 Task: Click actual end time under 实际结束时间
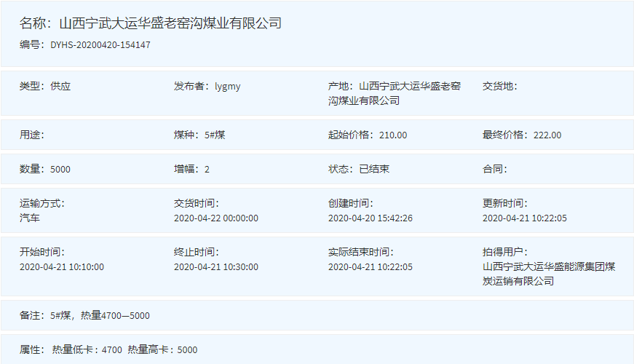[x=371, y=267]
